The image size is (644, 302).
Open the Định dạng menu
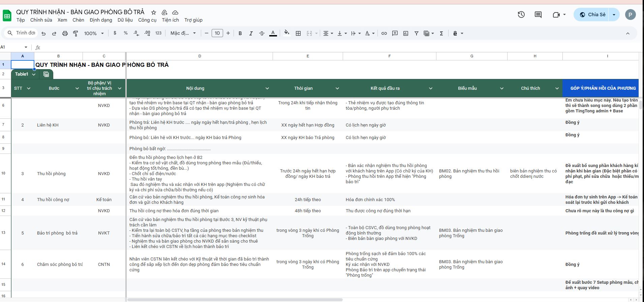[101, 20]
